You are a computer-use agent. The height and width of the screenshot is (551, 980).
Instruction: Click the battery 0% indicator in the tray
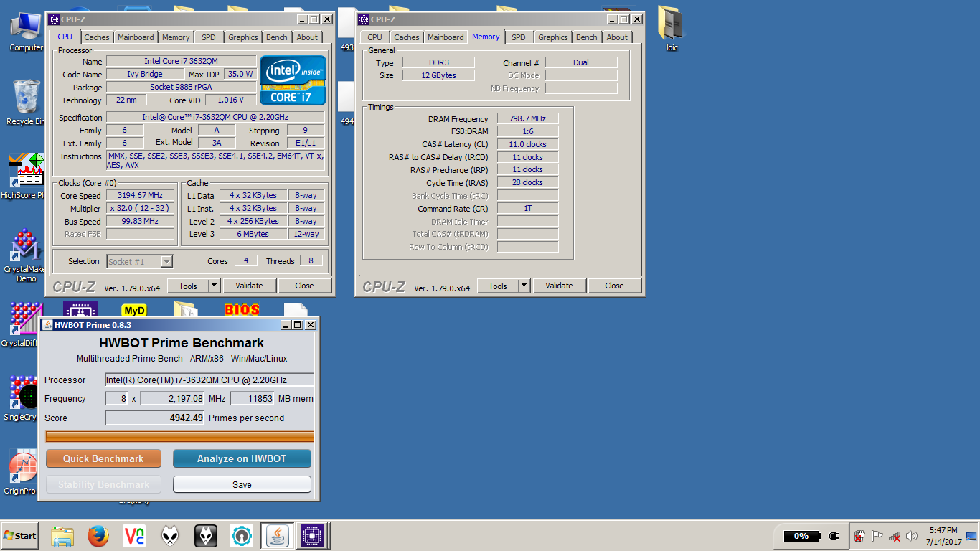coord(802,536)
